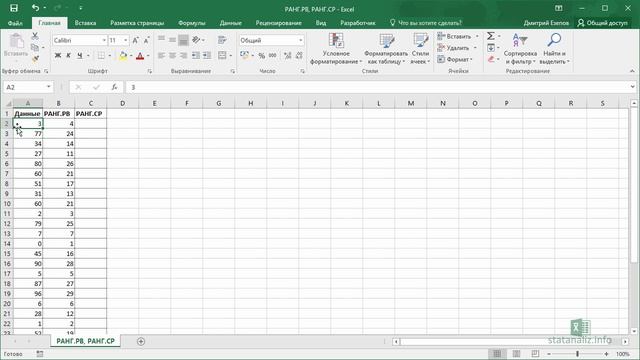The height and width of the screenshot is (360, 640).
Task: Activate the Format Painter brush
Action: point(35,59)
